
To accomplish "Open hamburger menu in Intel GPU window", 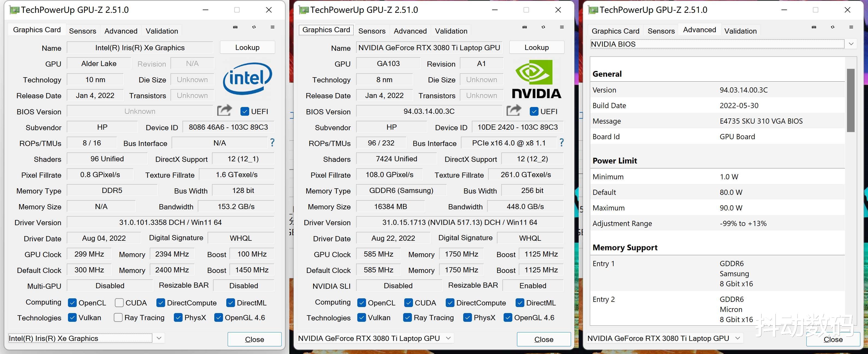I will (273, 27).
